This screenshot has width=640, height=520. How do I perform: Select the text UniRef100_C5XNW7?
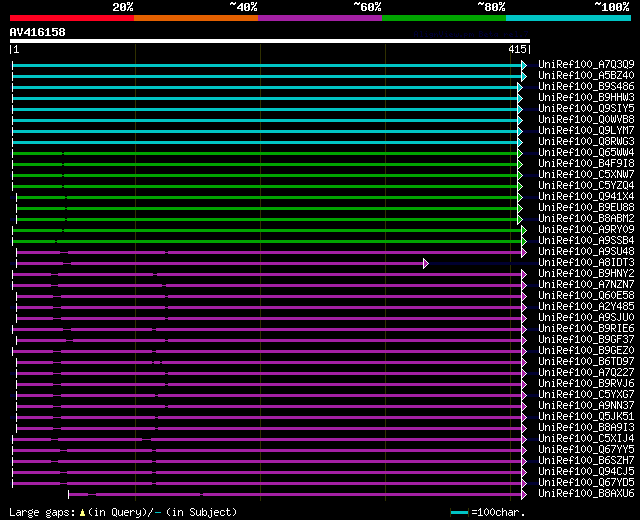(x=586, y=175)
